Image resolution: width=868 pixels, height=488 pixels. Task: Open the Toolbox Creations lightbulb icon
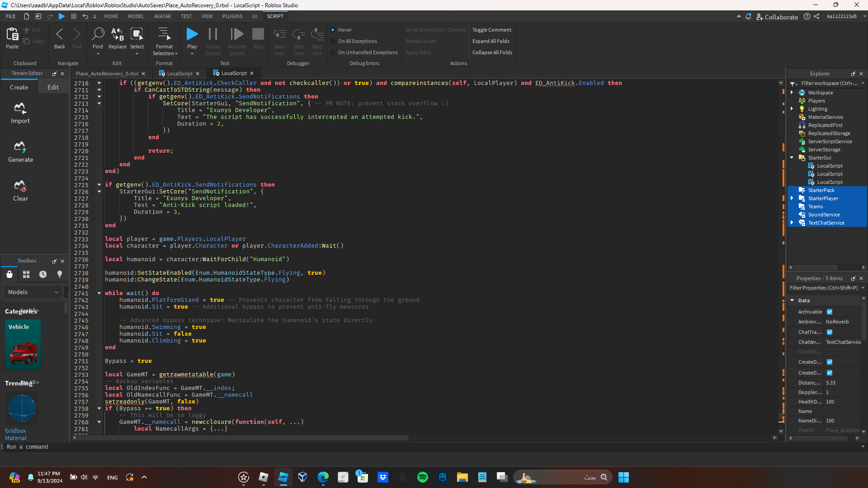pos(60,274)
